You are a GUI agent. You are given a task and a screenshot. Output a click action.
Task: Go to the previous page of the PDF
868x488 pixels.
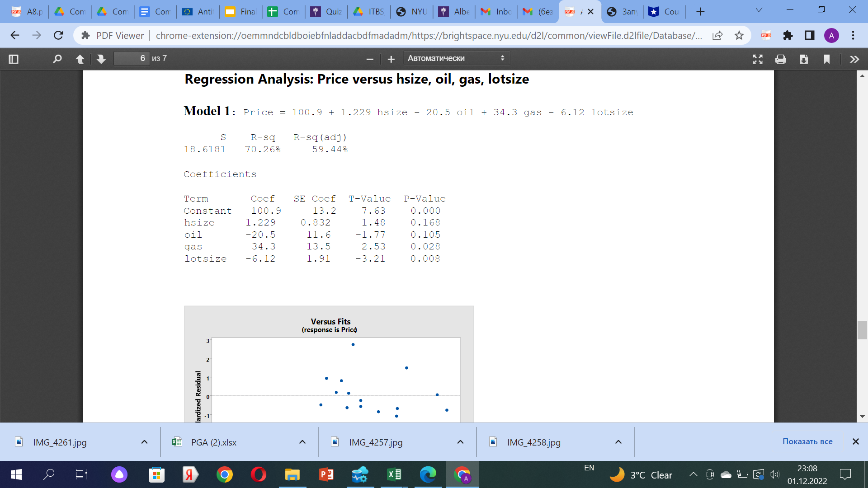click(x=80, y=59)
